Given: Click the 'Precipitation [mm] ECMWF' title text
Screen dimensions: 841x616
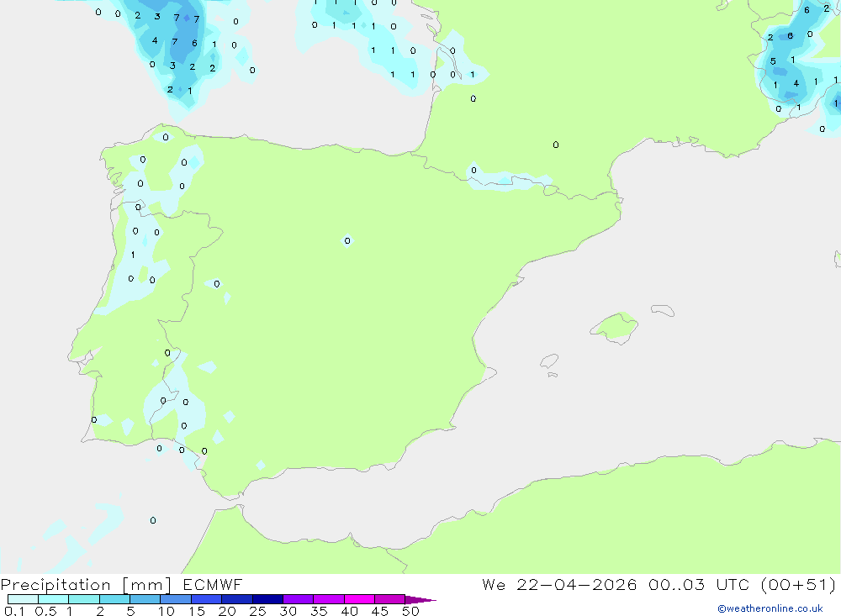Looking at the screenshot, I should 122,585.
